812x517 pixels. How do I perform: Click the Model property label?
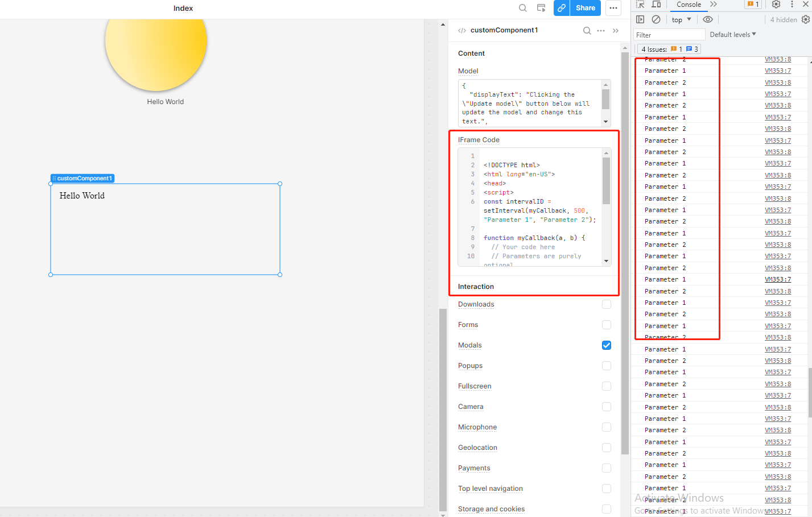tap(468, 71)
